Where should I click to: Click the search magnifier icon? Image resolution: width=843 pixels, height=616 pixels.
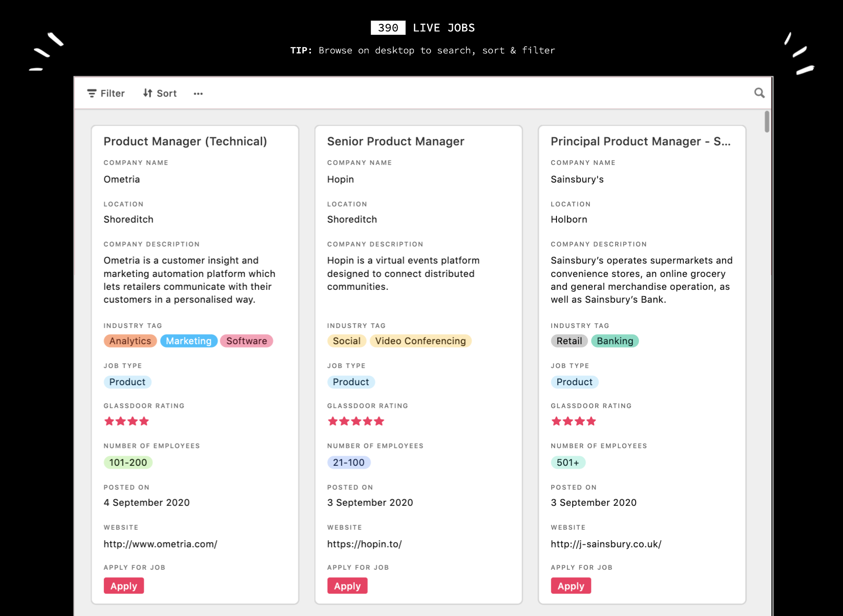[759, 93]
